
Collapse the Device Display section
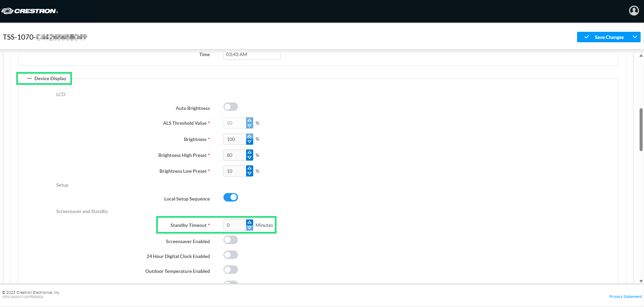pos(30,78)
